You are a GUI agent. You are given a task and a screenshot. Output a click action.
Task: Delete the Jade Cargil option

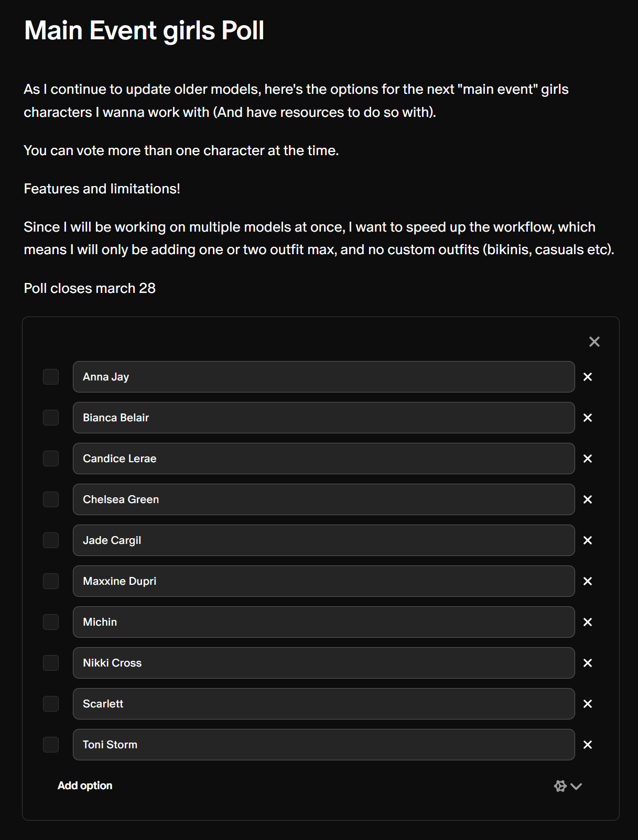(588, 540)
